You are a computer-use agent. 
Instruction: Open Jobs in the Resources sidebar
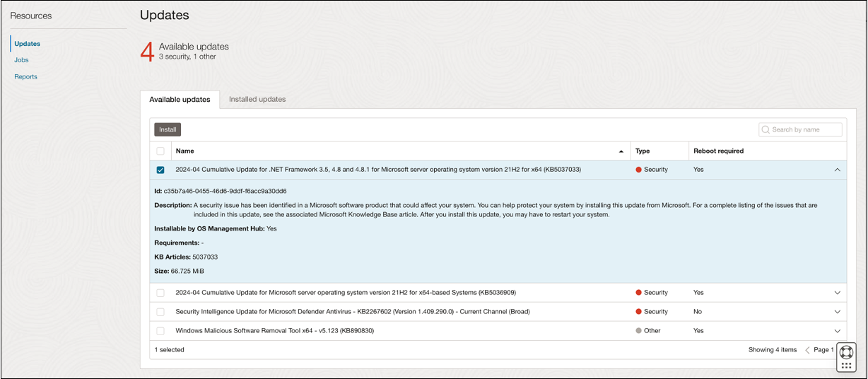point(21,60)
